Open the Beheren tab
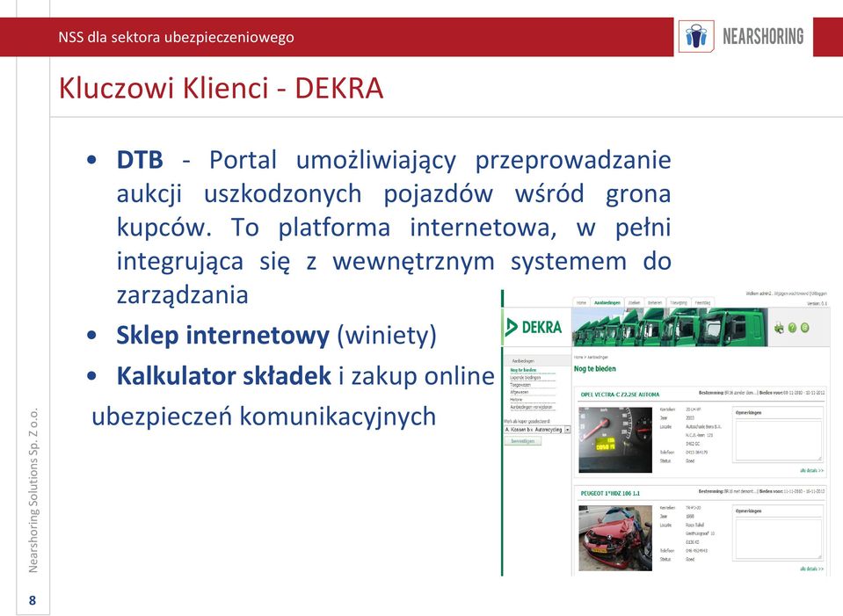 (x=655, y=302)
